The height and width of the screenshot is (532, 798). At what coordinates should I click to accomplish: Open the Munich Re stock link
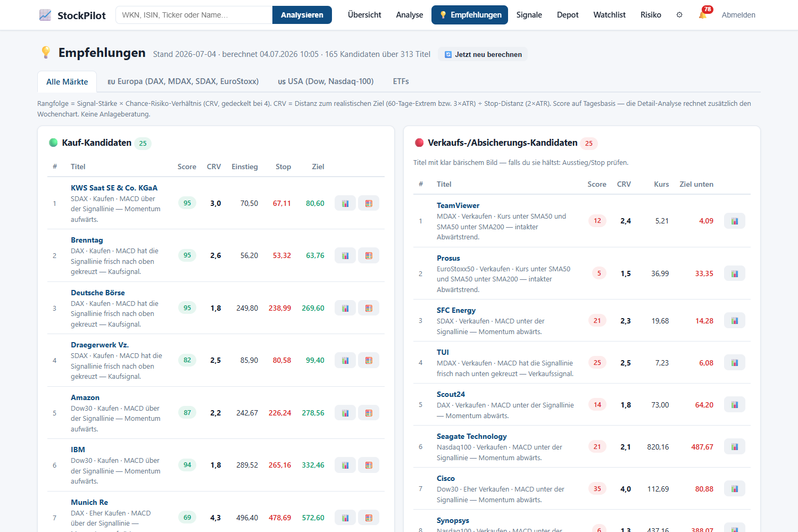coord(89,502)
